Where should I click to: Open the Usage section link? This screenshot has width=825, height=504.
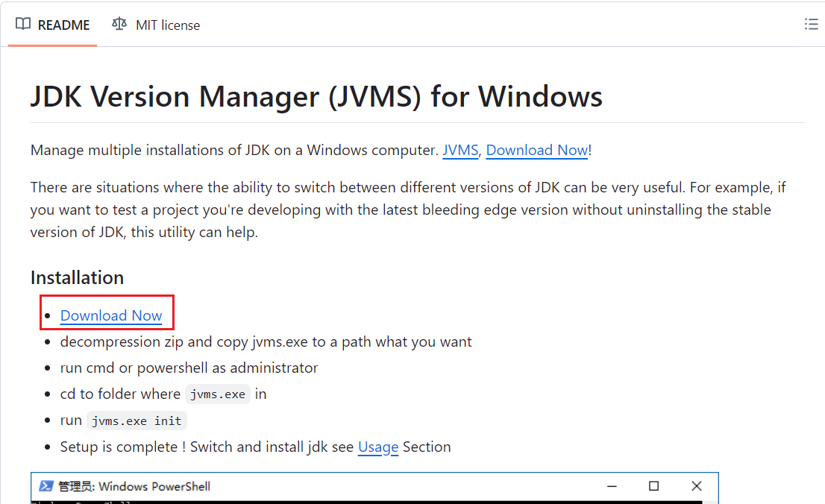point(378,447)
